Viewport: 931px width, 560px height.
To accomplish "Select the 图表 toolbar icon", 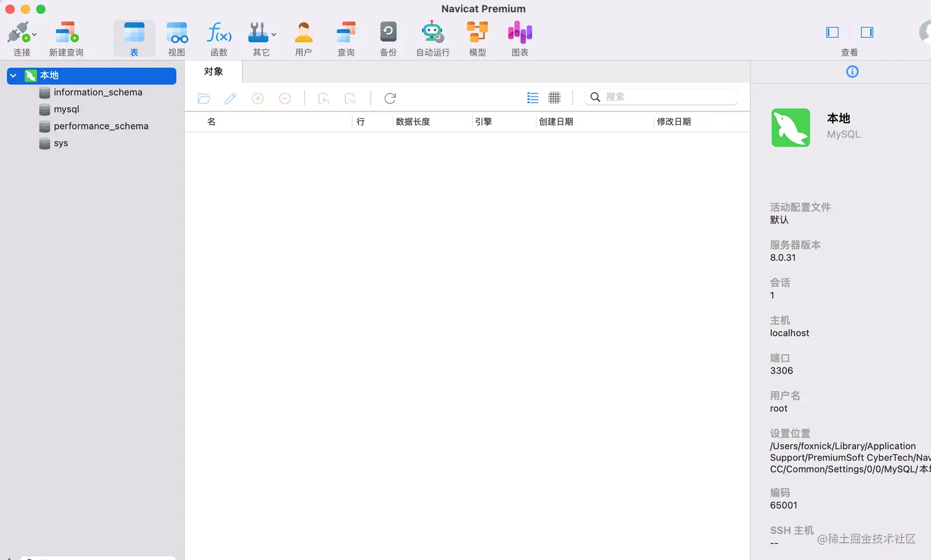I will pos(520,37).
